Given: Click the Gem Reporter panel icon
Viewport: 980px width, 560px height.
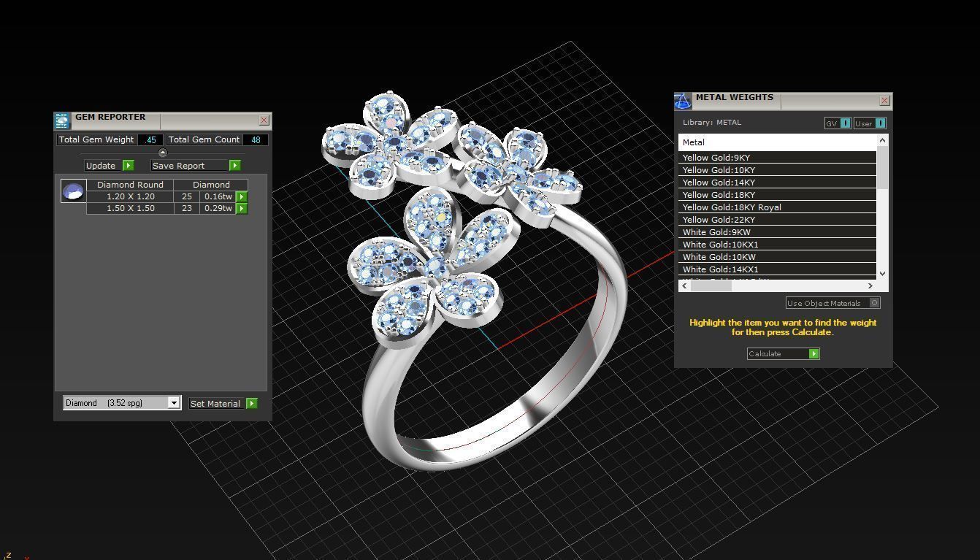Looking at the screenshot, I should point(62,120).
